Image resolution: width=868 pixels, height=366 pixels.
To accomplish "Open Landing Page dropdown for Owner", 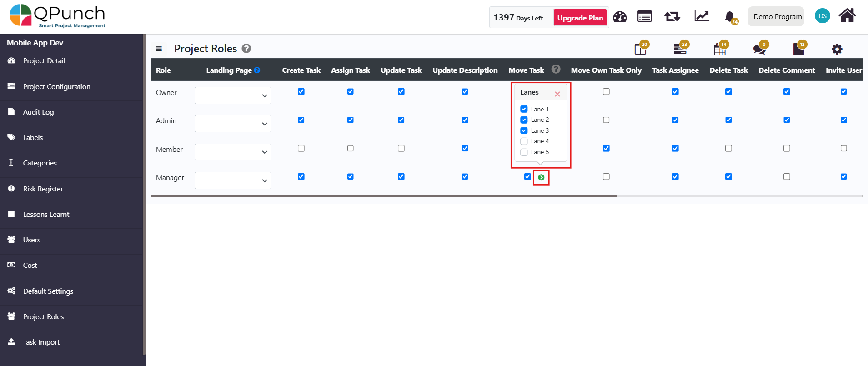I will coord(233,95).
